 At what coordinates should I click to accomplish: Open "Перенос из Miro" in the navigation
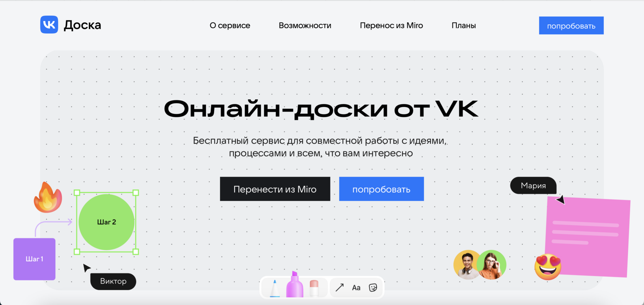(391, 25)
